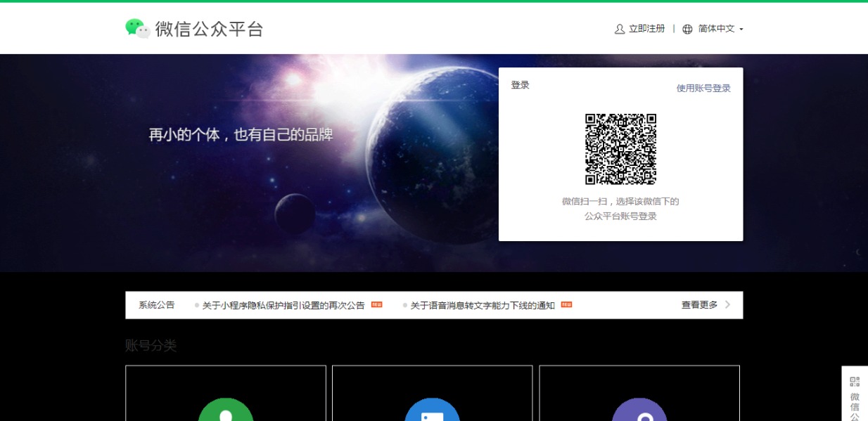
Task: Switch to 使用账号登录 login mode
Action: pos(703,87)
